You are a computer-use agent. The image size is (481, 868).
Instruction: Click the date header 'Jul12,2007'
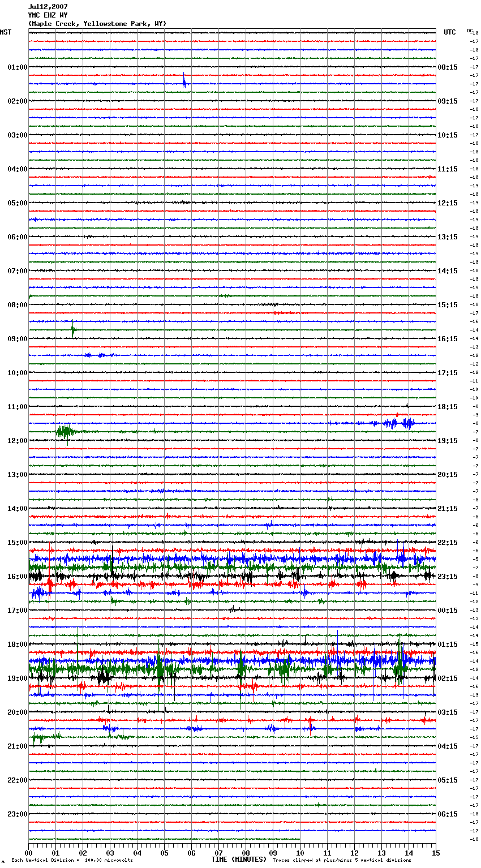[48, 7]
